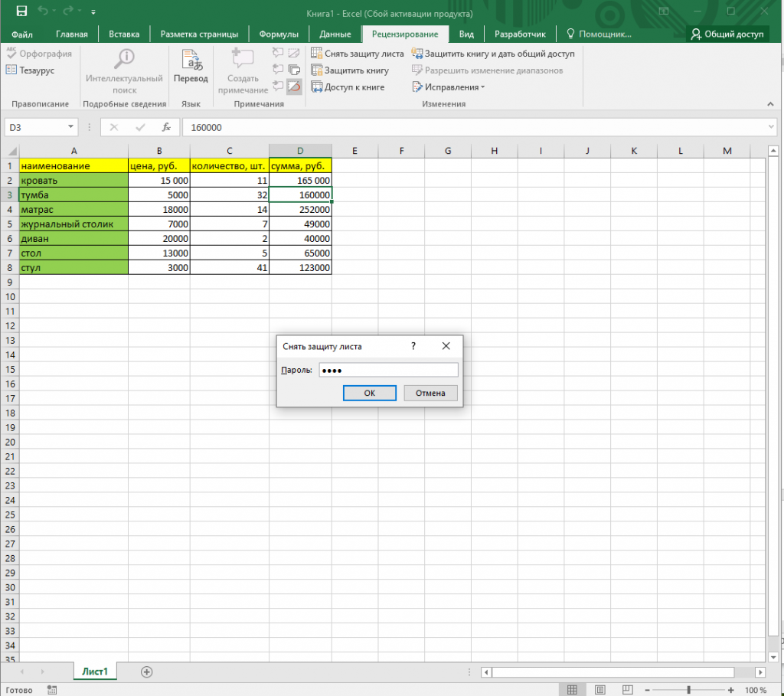Image resolution: width=784 pixels, height=696 pixels.
Task: Click the cell with price 18000
Action: coord(159,210)
